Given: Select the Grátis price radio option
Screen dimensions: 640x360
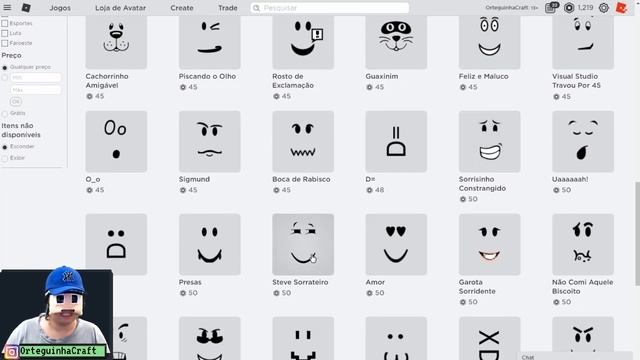Looking at the screenshot, I should 5,113.
